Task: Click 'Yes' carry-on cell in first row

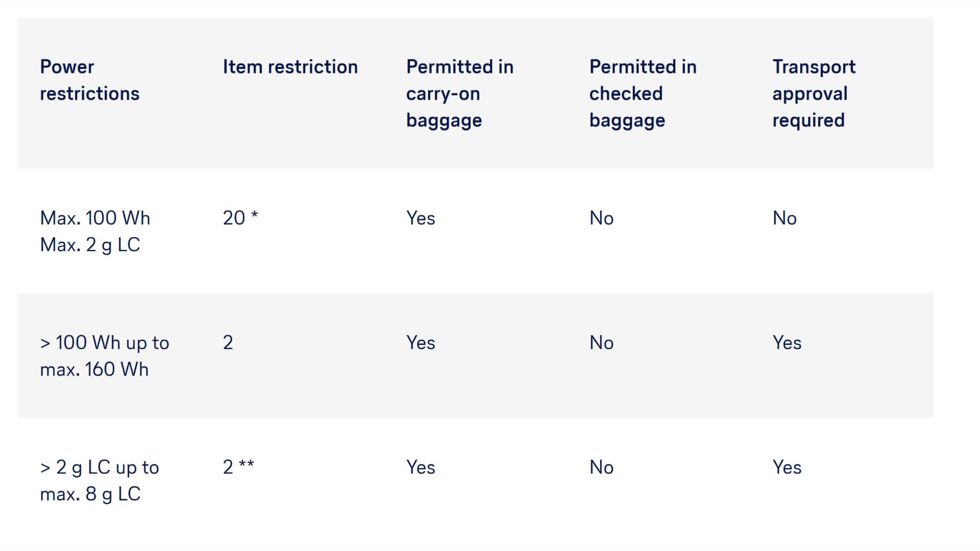Action: pos(421,218)
